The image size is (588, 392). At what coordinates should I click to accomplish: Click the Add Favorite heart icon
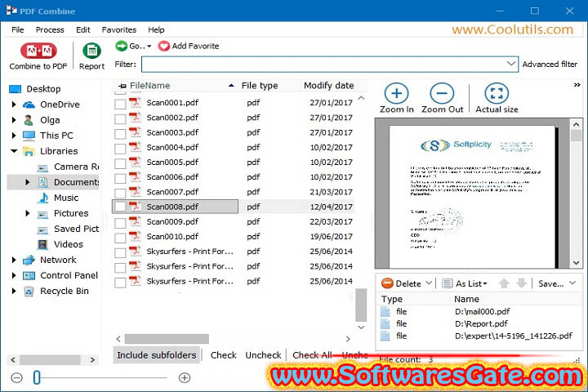pos(164,46)
